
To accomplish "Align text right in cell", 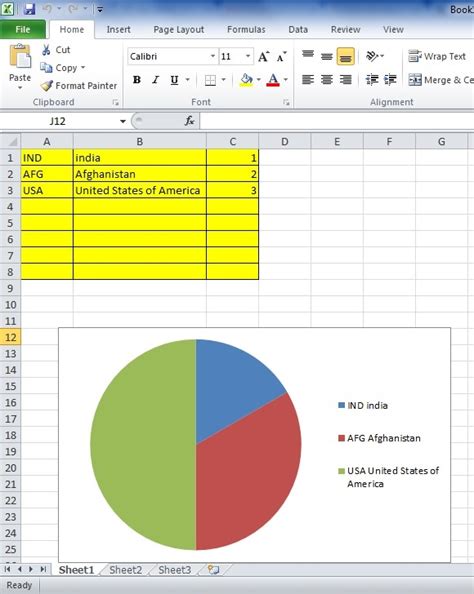I will [346, 80].
